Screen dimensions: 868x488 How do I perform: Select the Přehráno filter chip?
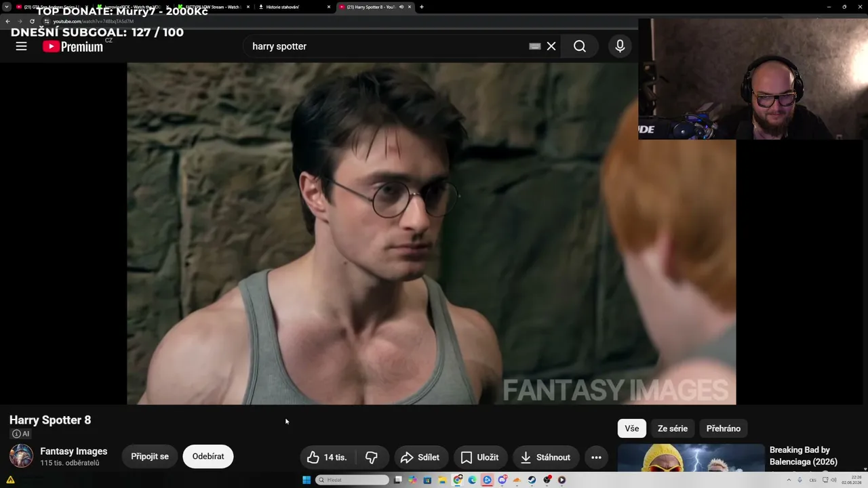point(724,428)
